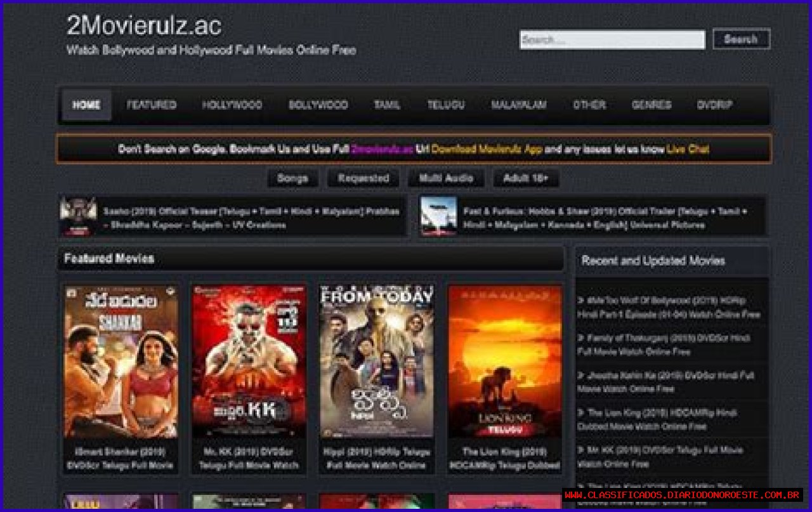812x512 pixels.
Task: Open the Songs section
Action: coord(292,178)
